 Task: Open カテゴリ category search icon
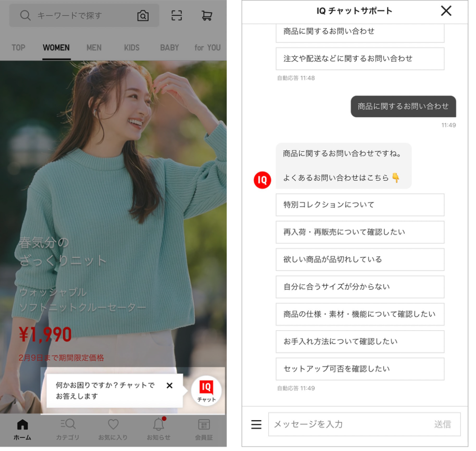pos(68,429)
